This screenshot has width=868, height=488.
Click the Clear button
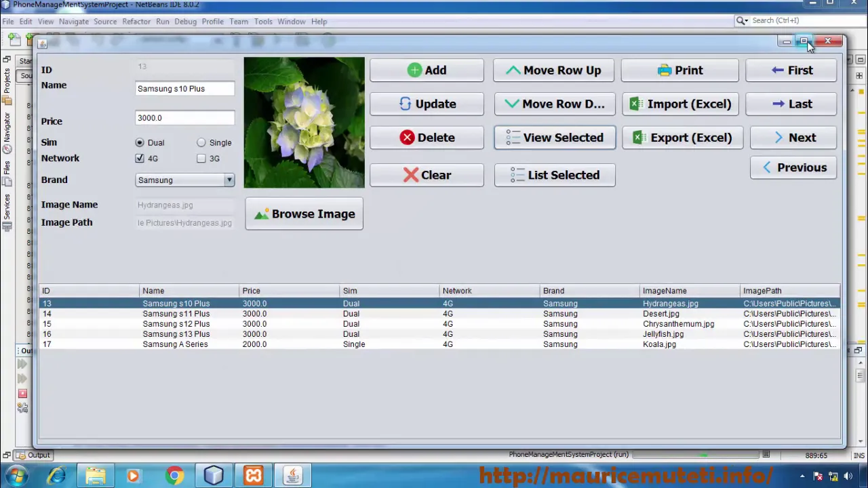pyautogui.click(x=427, y=175)
